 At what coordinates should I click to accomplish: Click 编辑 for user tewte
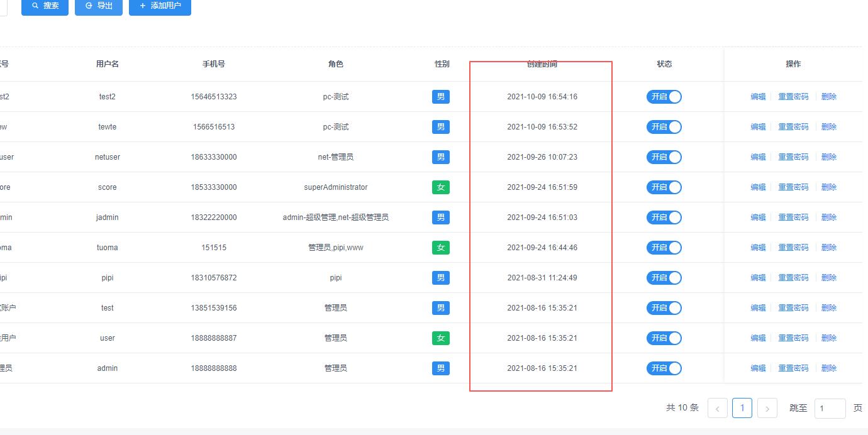(x=758, y=127)
